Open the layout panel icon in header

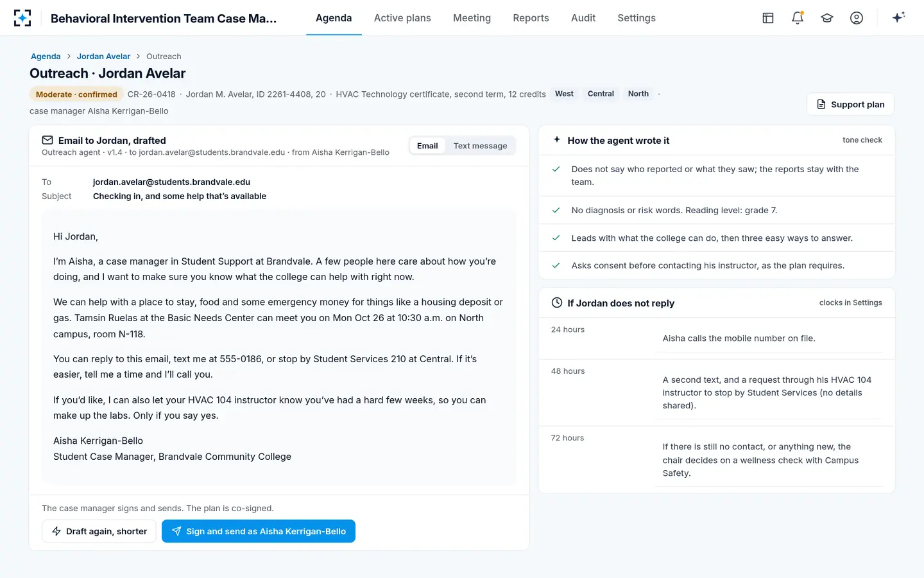tap(768, 18)
